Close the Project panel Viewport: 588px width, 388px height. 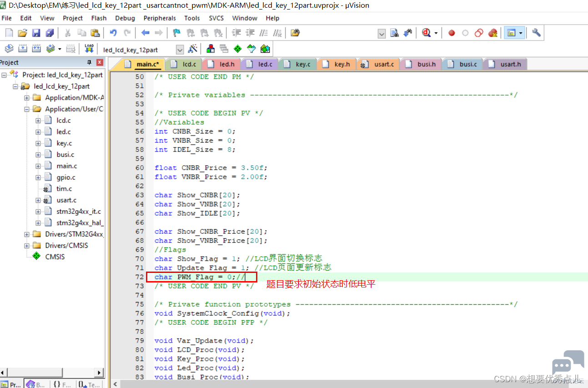[x=100, y=62]
